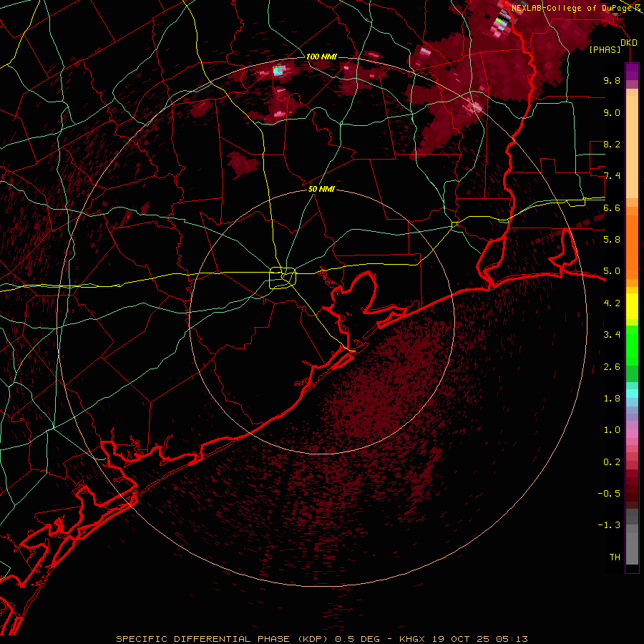Click the gray segment of the color bar
Viewport: 644px width, 644px height.
[632, 537]
